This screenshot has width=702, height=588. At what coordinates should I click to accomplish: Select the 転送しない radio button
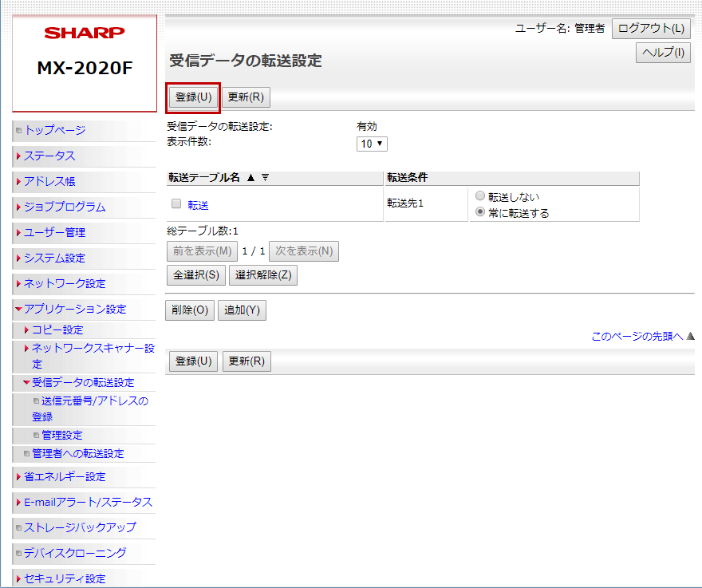coord(479,196)
